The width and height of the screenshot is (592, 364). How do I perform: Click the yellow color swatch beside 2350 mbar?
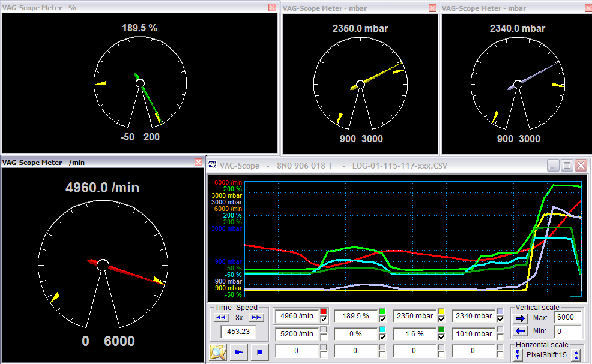(x=442, y=312)
